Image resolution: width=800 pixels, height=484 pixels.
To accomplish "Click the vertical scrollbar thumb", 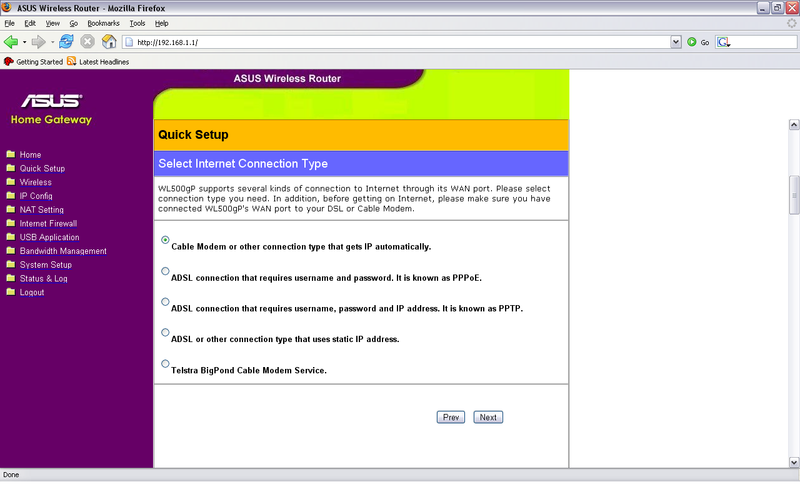I will click(794, 195).
